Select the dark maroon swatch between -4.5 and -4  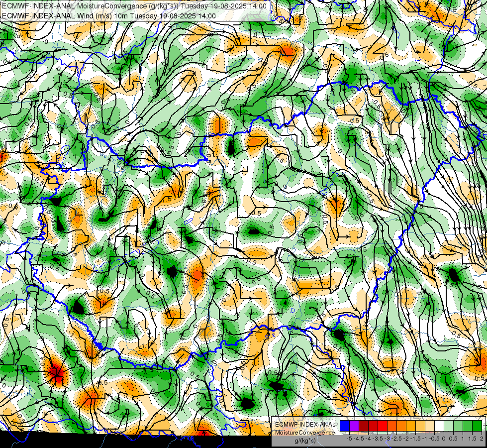click(x=364, y=426)
